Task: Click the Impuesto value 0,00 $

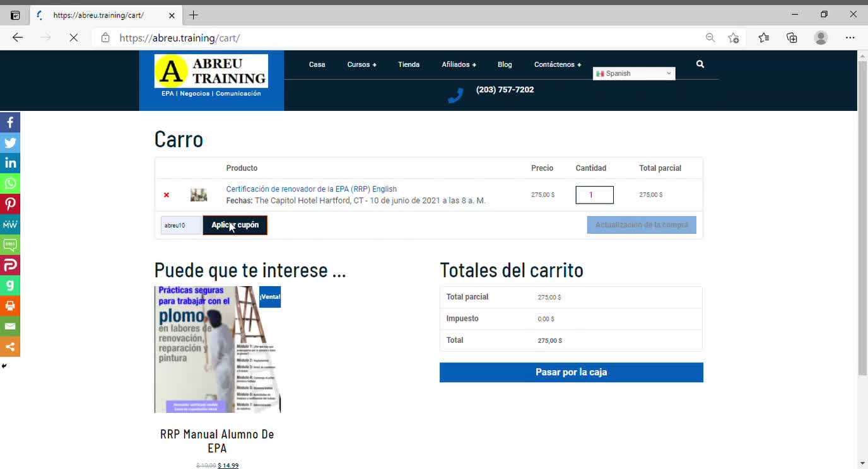Action: [546, 319]
